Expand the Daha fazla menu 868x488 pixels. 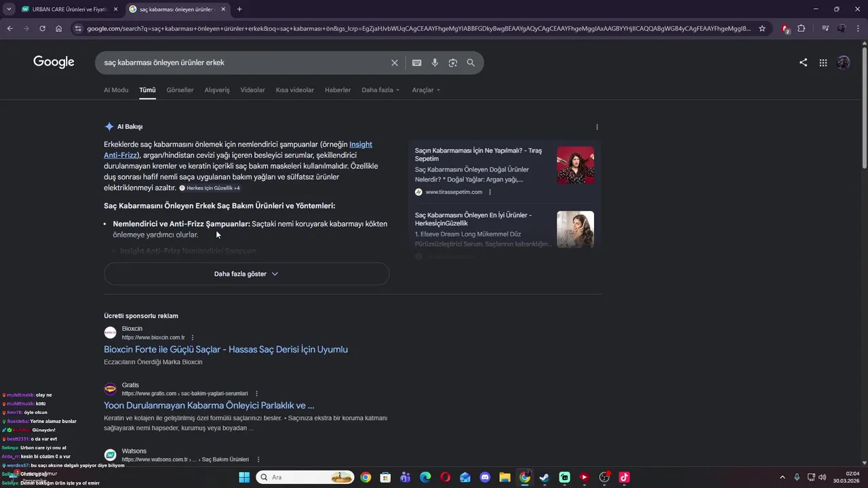click(x=380, y=90)
